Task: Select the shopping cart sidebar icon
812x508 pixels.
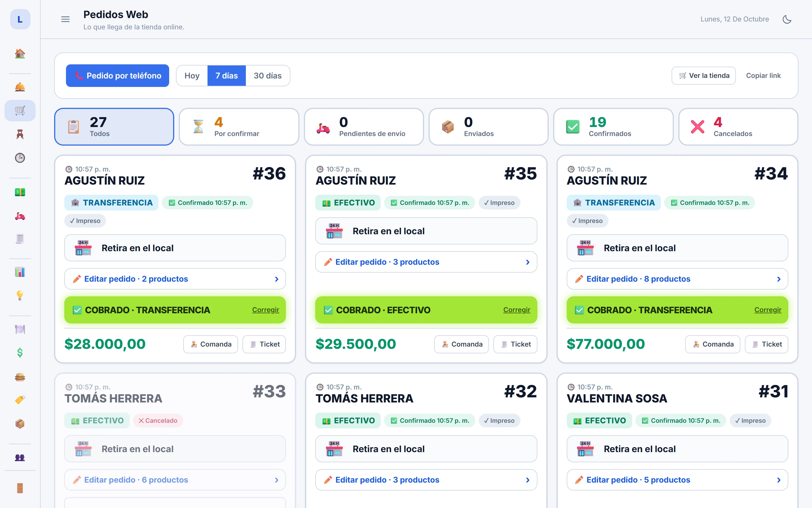Action: [x=20, y=111]
